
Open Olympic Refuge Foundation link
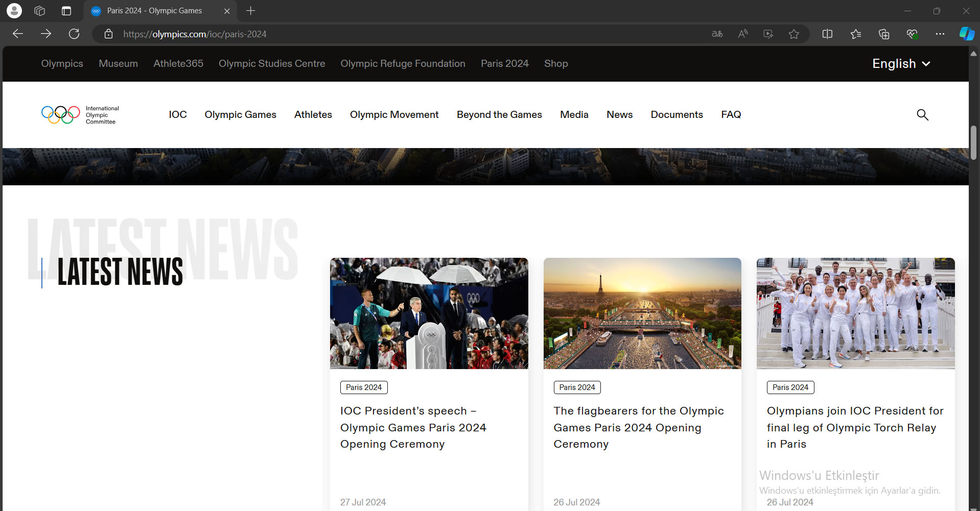point(403,64)
